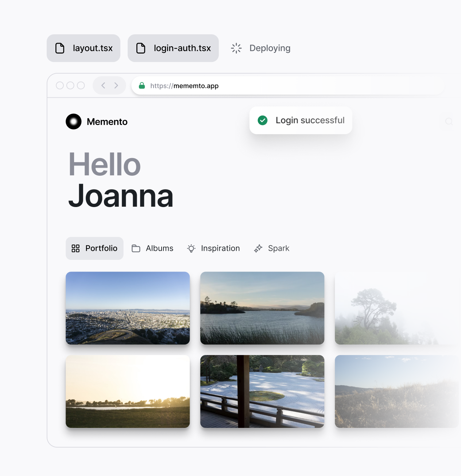Viewport: 461px width, 476px height.
Task: Switch to the Spark tab
Action: pos(272,248)
